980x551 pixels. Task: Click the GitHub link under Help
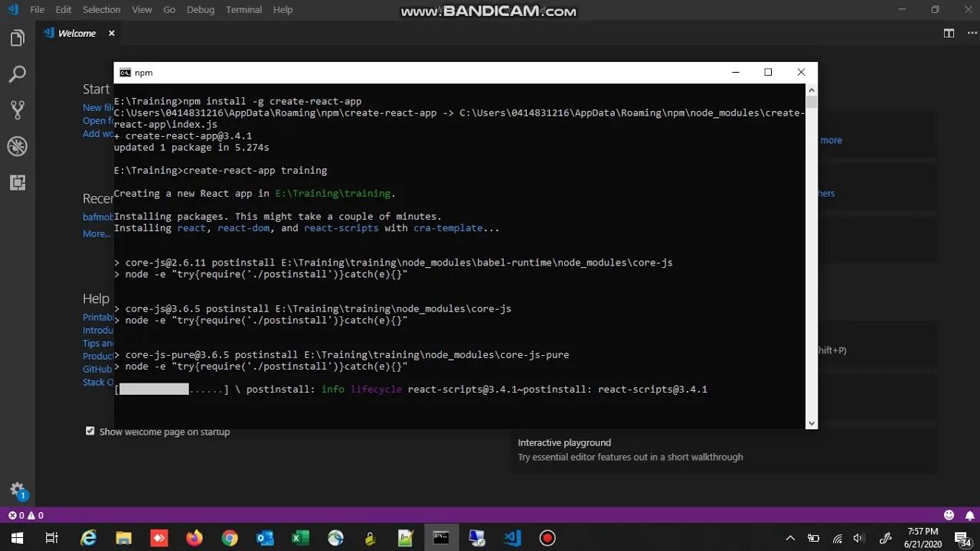(x=98, y=369)
